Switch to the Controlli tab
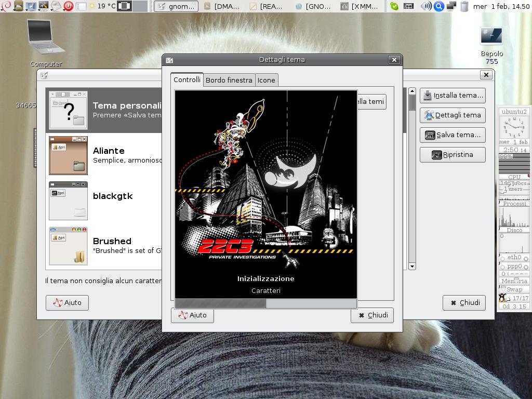 tap(187, 79)
